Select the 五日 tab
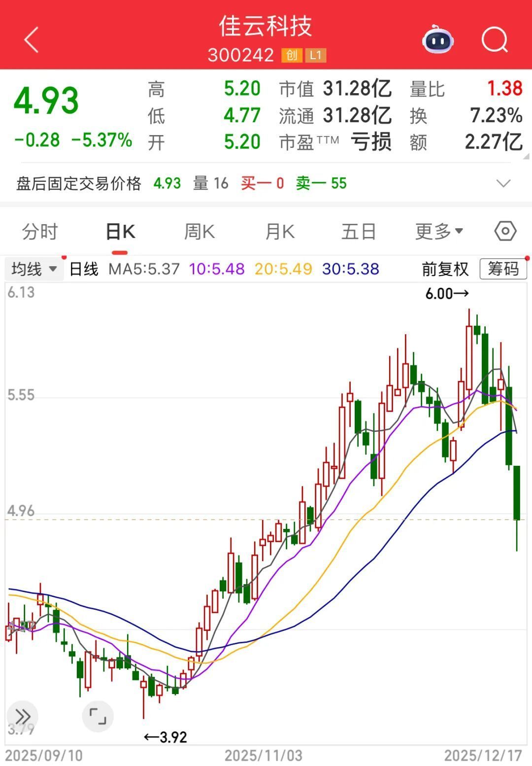532x766 pixels. (x=359, y=231)
